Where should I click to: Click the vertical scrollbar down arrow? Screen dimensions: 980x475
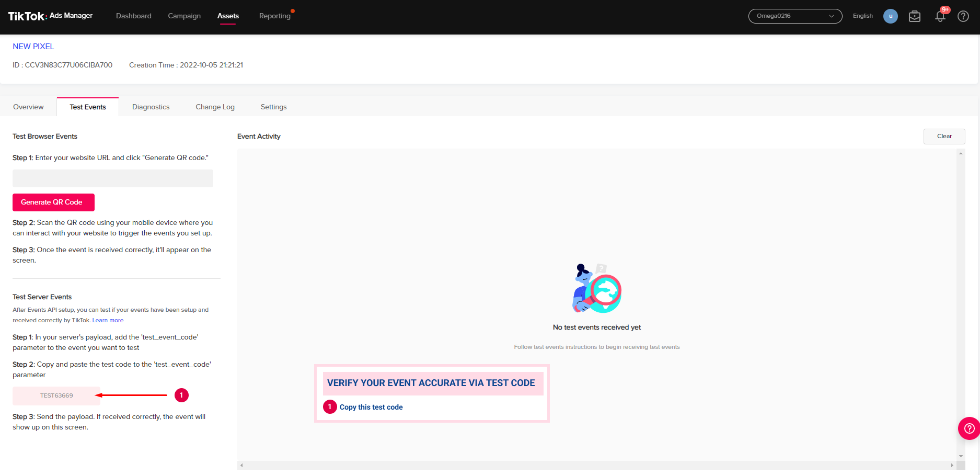pyautogui.click(x=961, y=456)
